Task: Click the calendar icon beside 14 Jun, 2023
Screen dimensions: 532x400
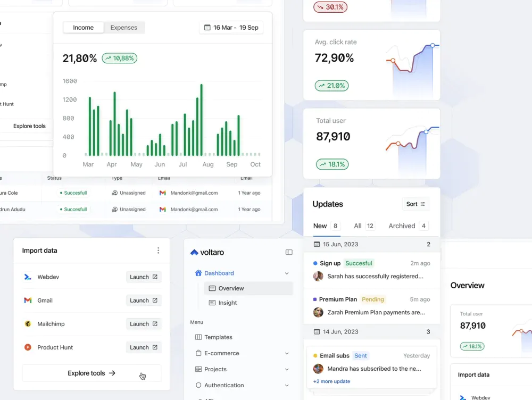Action: [317, 331]
